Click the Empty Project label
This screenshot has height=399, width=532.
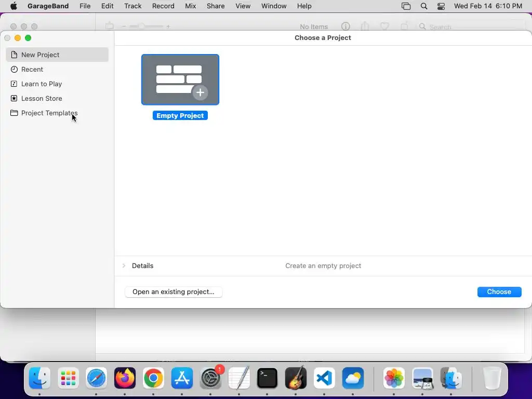click(x=180, y=116)
